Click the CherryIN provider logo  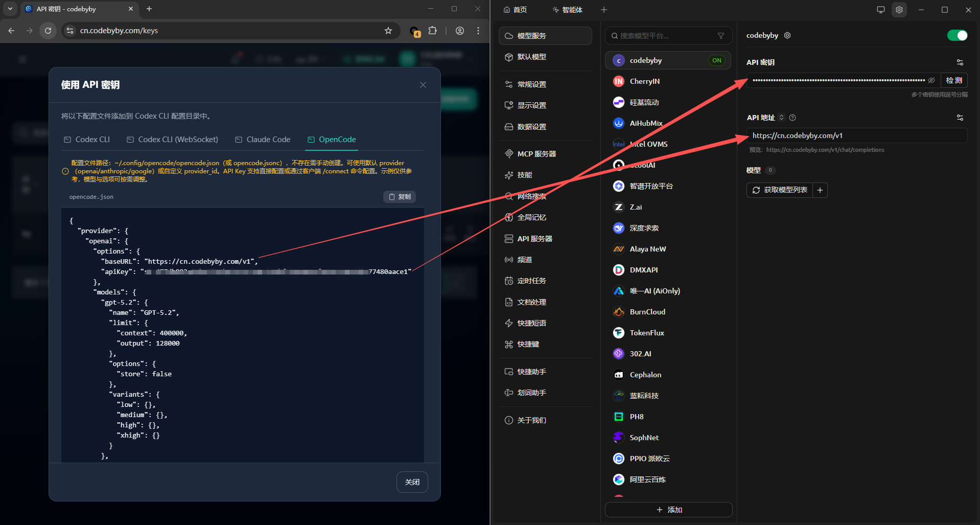click(x=619, y=81)
